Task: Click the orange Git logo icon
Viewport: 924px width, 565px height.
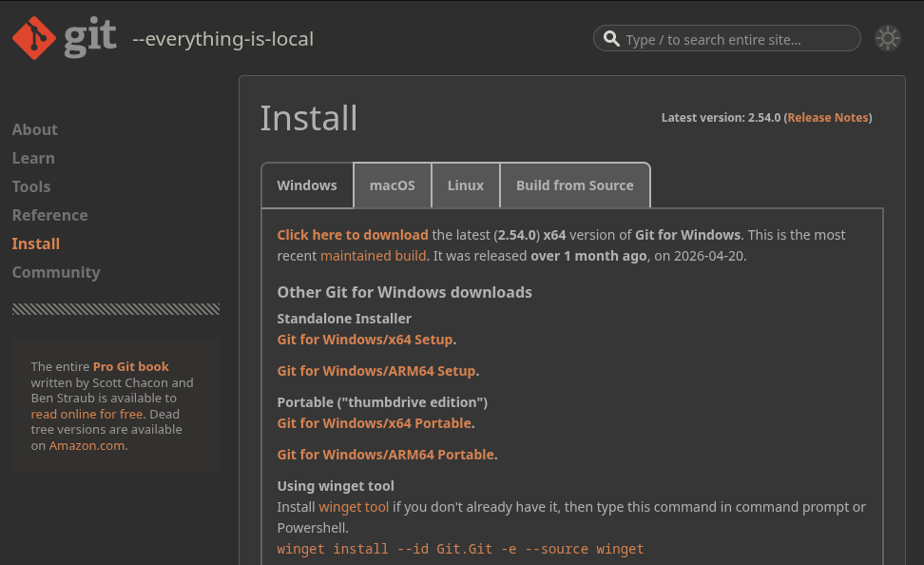Action: coord(34,38)
